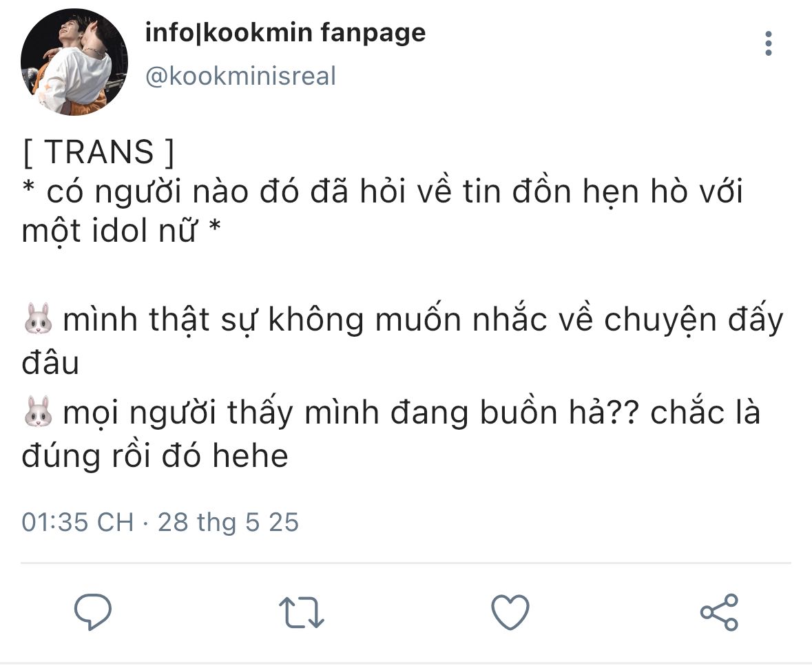Click the words "chắc là" in the tweet
This screenshot has height=666, width=812.
(705, 413)
